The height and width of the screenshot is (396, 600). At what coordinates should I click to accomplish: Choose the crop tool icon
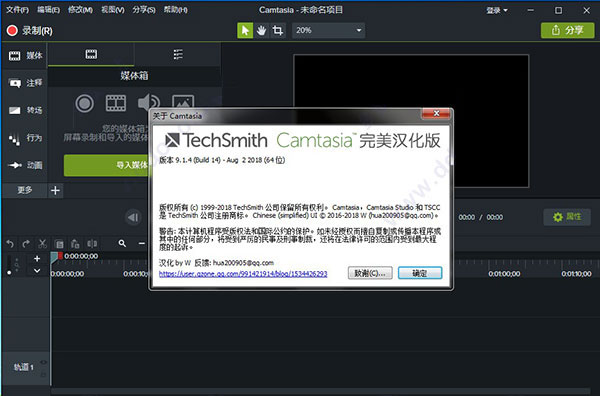tap(278, 30)
